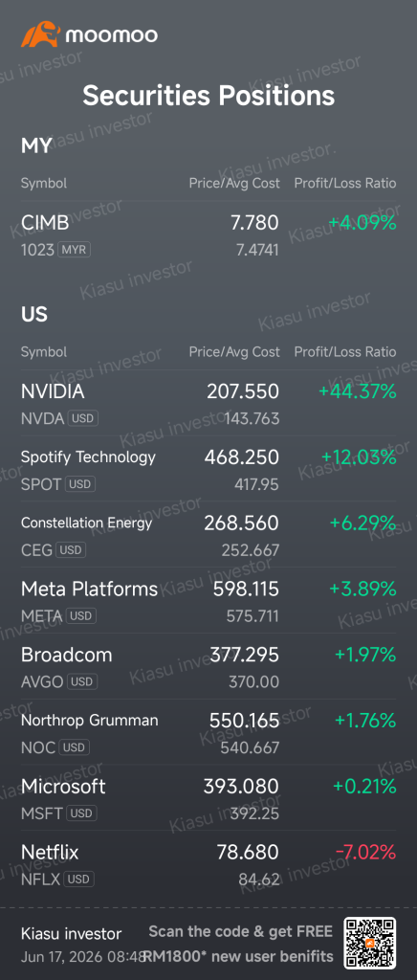This screenshot has height=980, width=417.
Task: Click the USD badge next to SPOT
Action: click(80, 484)
